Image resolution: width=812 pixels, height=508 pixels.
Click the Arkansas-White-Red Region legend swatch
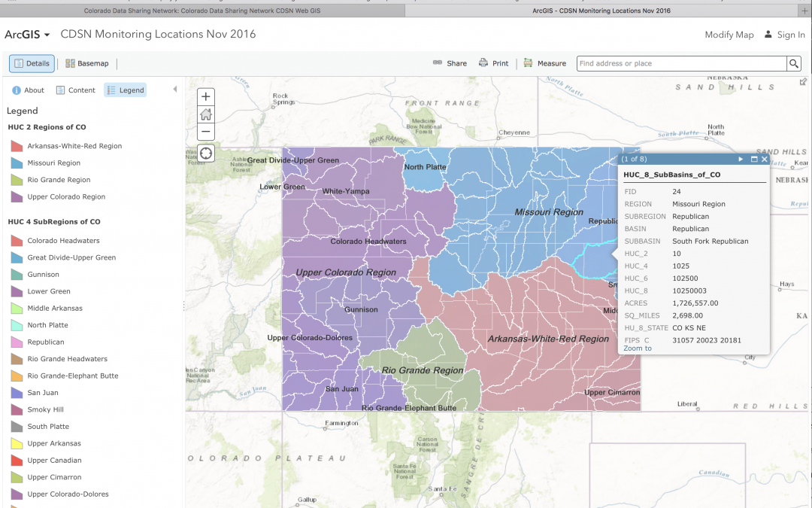(x=17, y=146)
